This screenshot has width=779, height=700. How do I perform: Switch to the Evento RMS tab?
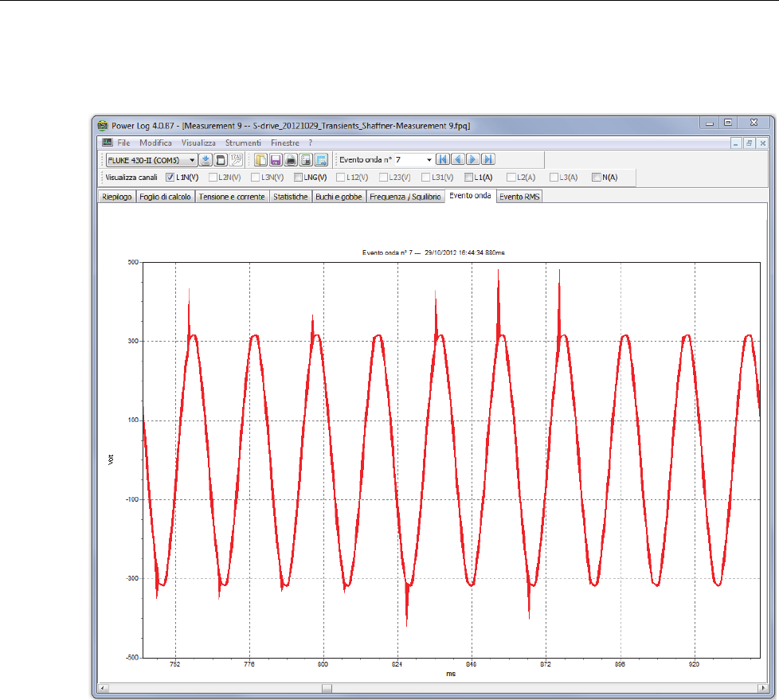(x=519, y=197)
